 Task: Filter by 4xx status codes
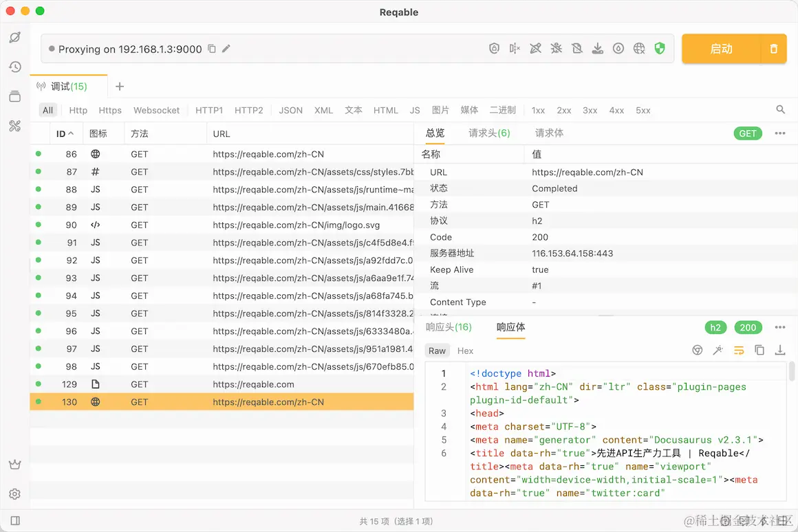tap(616, 111)
